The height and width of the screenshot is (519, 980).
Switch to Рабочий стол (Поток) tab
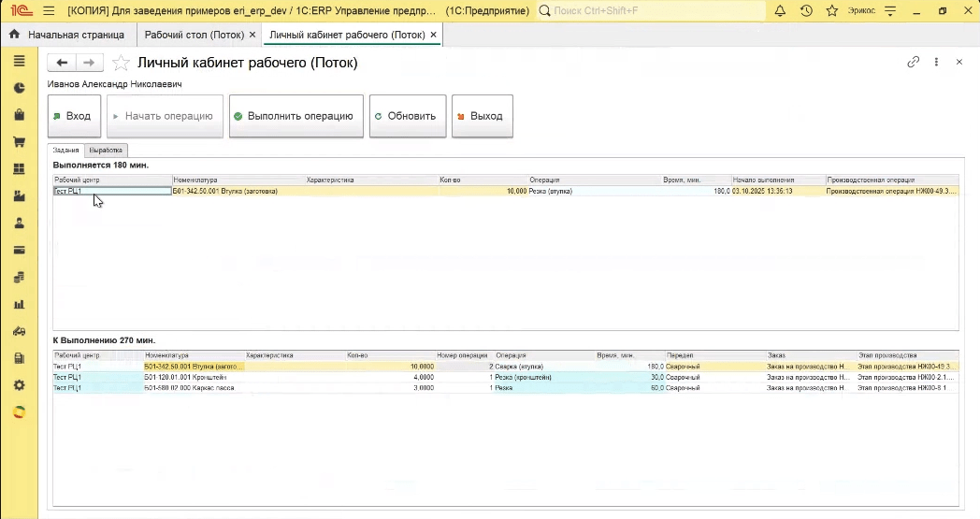tap(194, 35)
